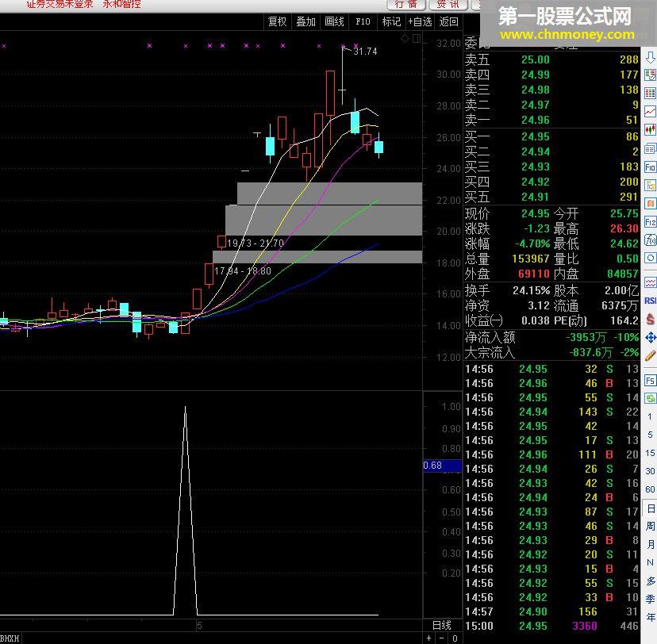Viewport: 657px width, 644px height.
Task: Click the 14:57 tick row price 24.90
Action: coord(533,611)
